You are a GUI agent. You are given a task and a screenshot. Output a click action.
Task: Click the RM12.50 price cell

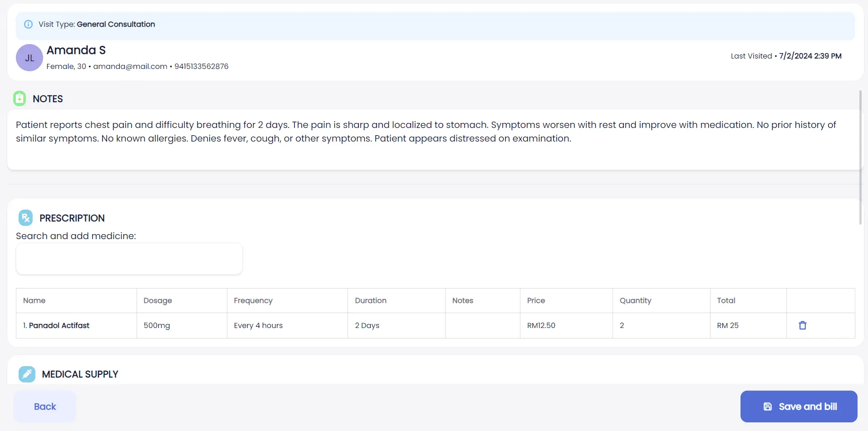point(541,325)
